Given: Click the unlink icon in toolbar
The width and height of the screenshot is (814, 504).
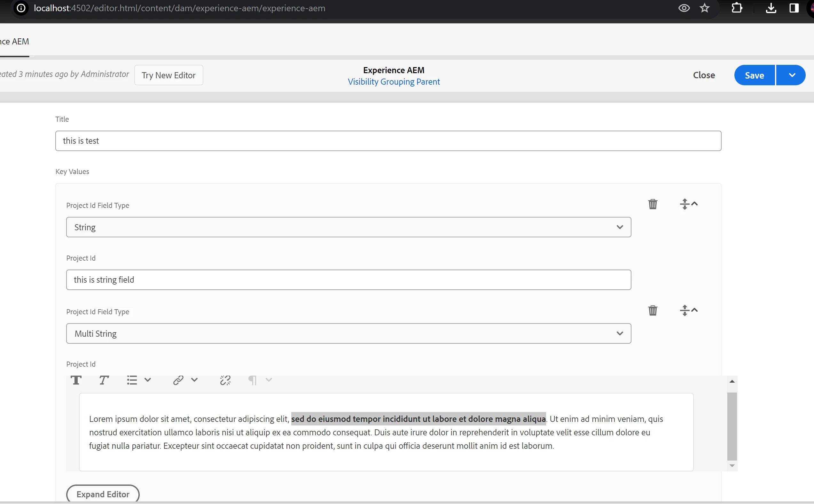Looking at the screenshot, I should (x=225, y=380).
